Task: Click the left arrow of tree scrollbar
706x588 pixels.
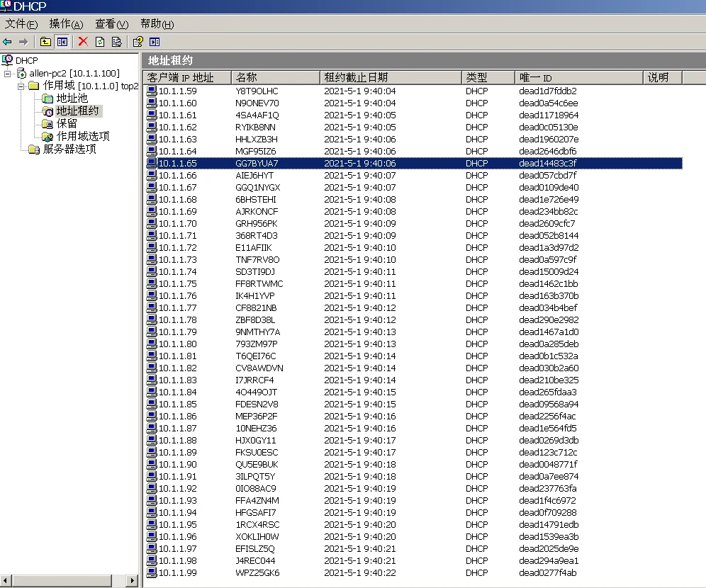Action: [6, 580]
